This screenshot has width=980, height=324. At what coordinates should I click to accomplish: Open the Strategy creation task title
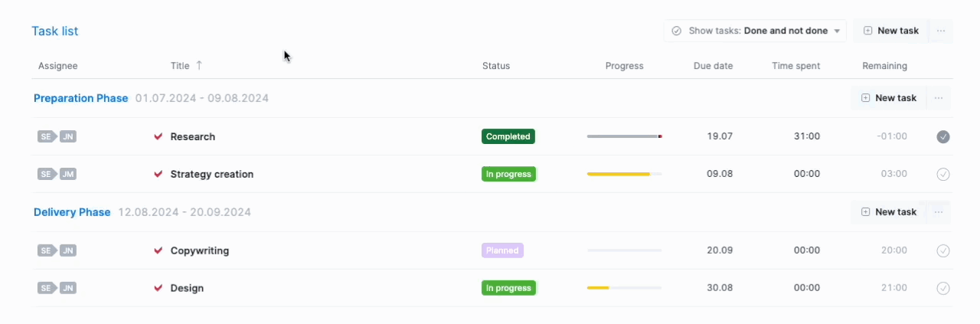point(212,174)
